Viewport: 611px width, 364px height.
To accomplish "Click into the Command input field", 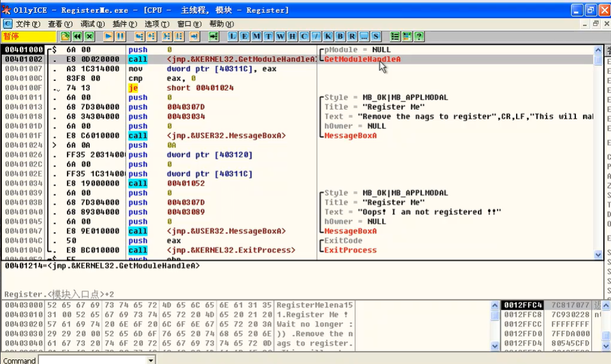I will (x=92, y=360).
